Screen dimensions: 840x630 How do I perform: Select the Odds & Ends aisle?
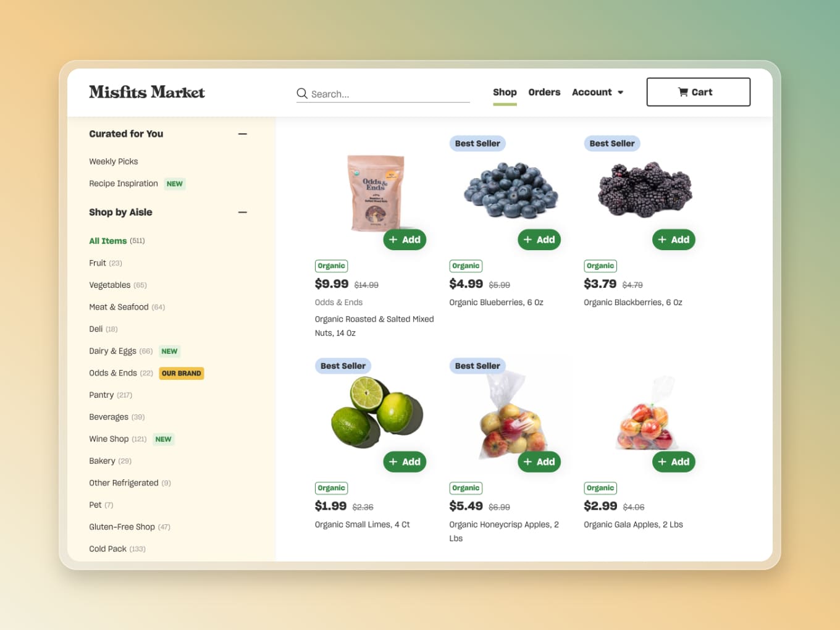click(113, 373)
